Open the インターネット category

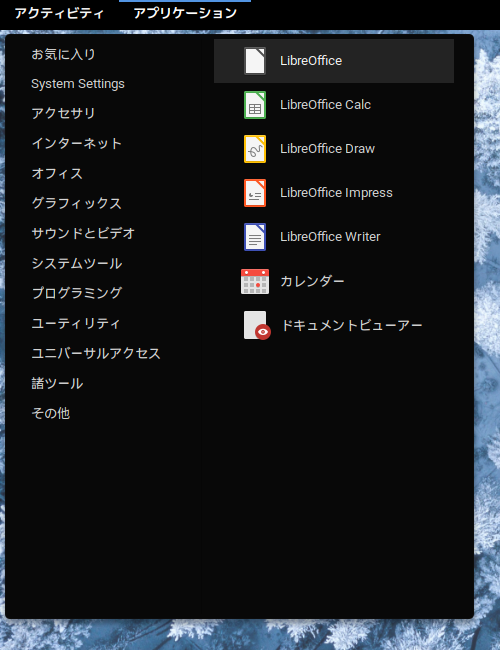(77, 143)
